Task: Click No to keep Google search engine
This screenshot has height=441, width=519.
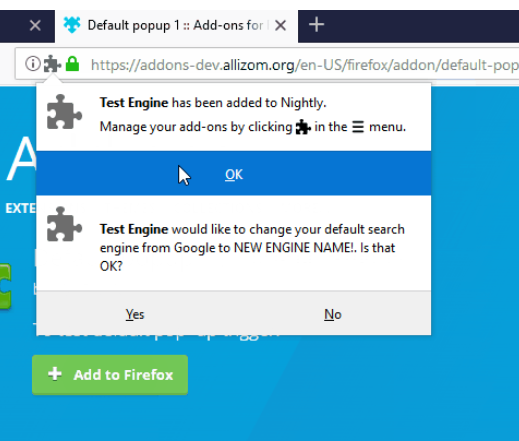Action: pos(333,314)
